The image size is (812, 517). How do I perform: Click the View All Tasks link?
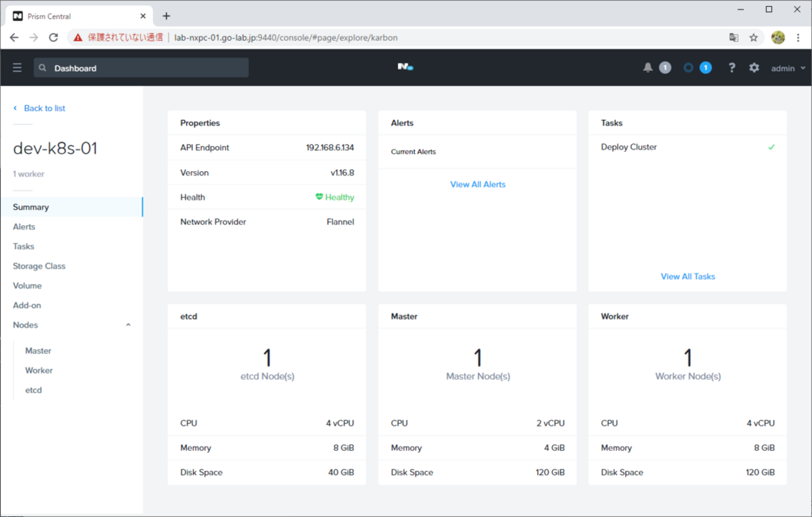(x=688, y=276)
